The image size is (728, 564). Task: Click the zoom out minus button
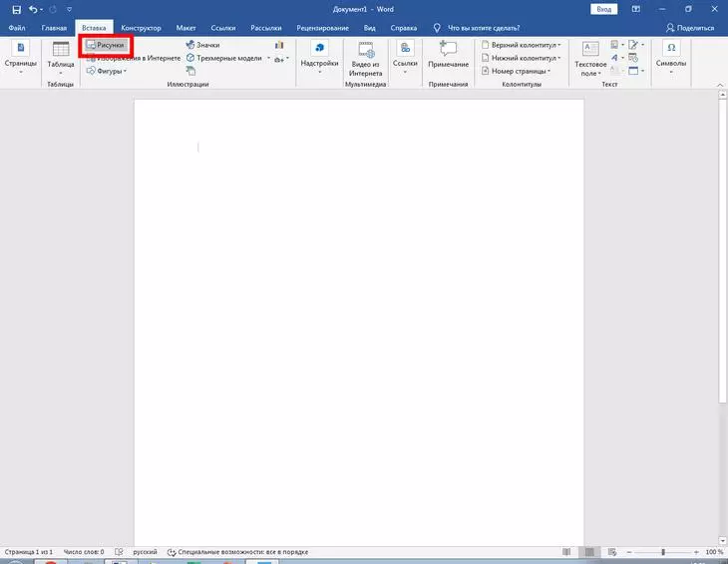(x=629, y=552)
